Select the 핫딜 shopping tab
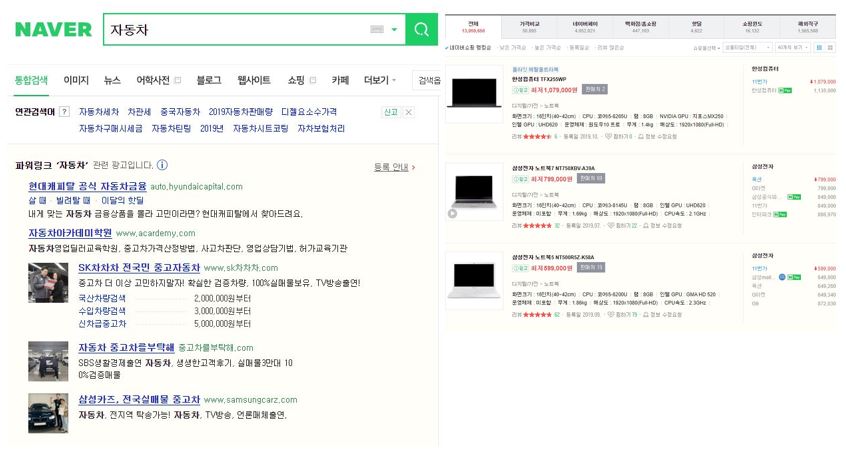846x452 pixels. click(x=697, y=27)
